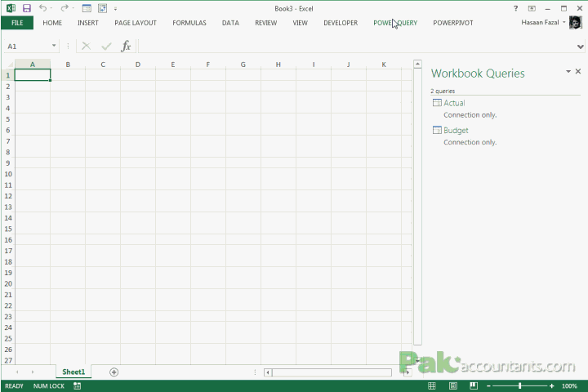588x392 pixels.
Task: Open the POWERPIVOT ribbon tab
Action: (x=453, y=23)
